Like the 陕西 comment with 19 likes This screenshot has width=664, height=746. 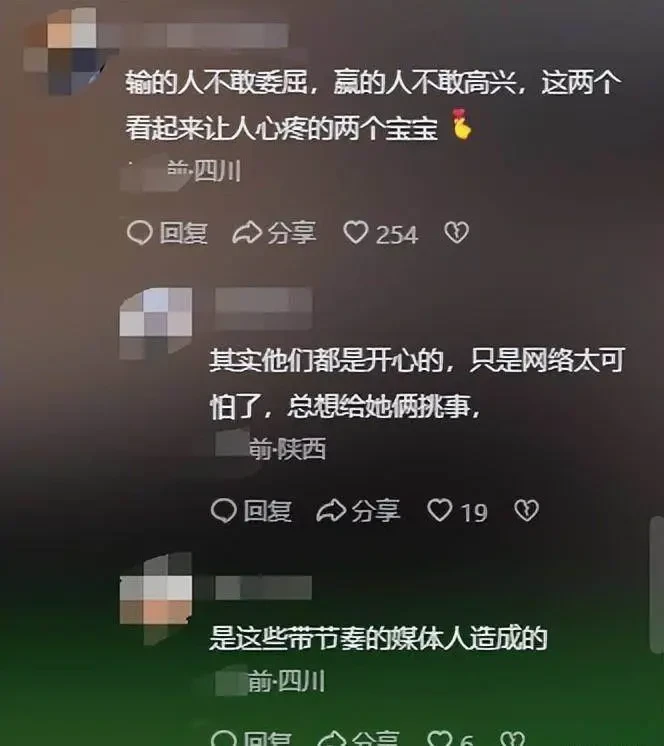point(439,510)
